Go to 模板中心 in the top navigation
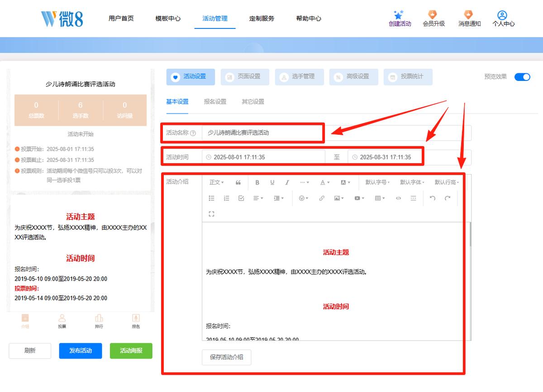This screenshot has width=543, height=392. [168, 19]
